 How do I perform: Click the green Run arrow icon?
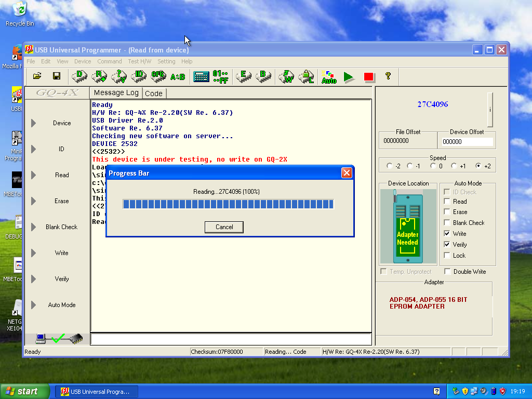tap(349, 77)
